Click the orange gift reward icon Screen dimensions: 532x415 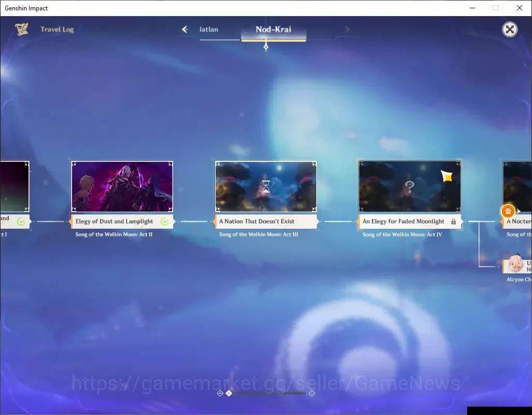pos(508,211)
